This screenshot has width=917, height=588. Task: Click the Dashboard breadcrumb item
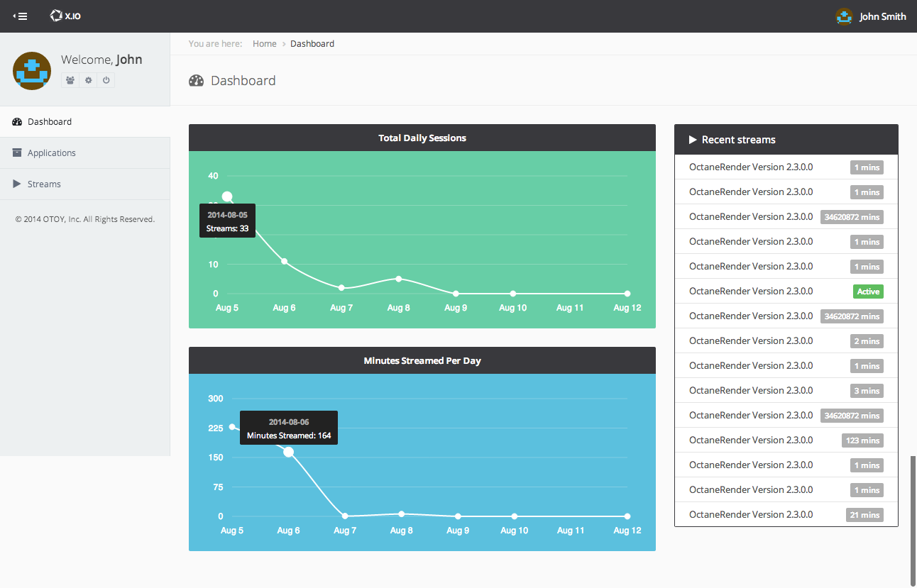coord(312,44)
